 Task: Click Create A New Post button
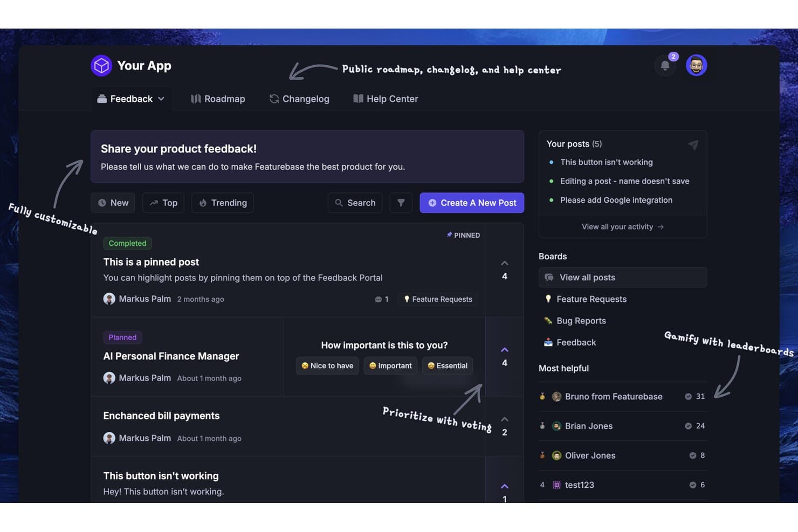coord(472,203)
